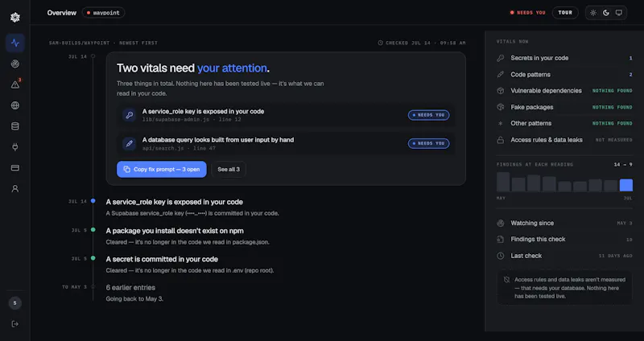Click the first gray bar in findings chart
Viewport: 644px width, 341px height.
(503, 182)
